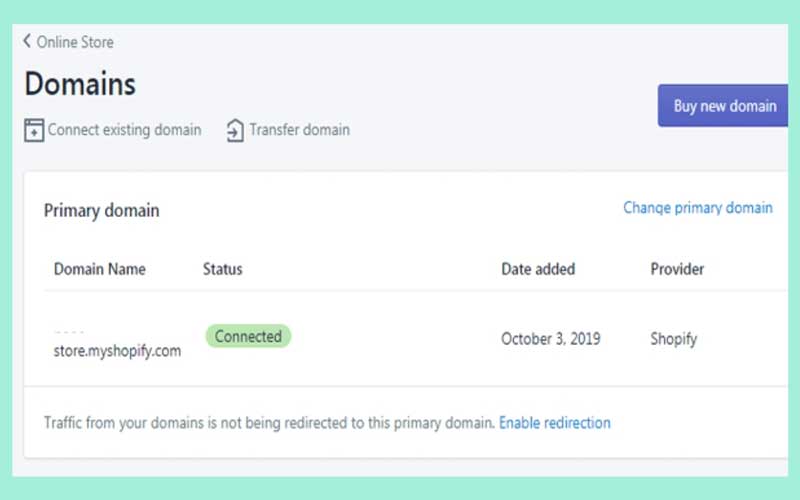Click the Change primary domain link
Screen dimensions: 800x500
(697, 208)
